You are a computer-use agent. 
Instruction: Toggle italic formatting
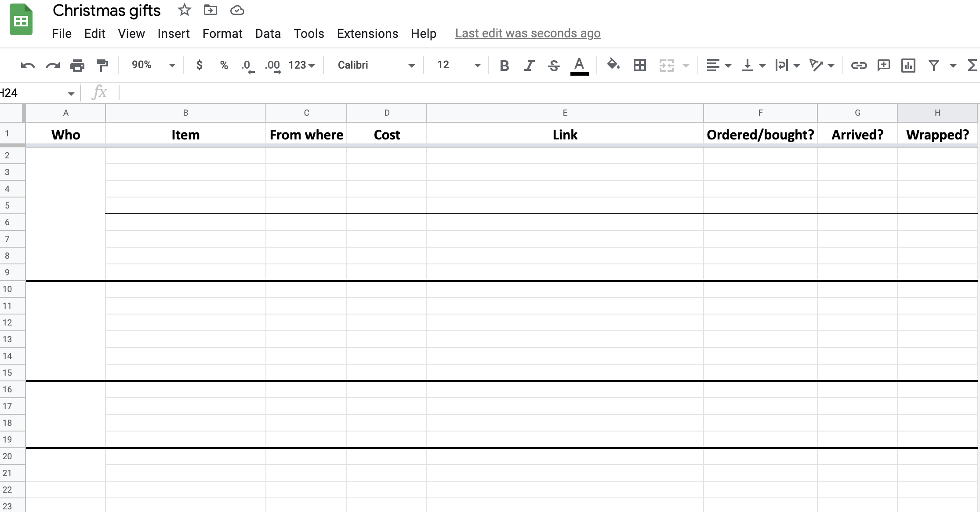click(x=529, y=66)
